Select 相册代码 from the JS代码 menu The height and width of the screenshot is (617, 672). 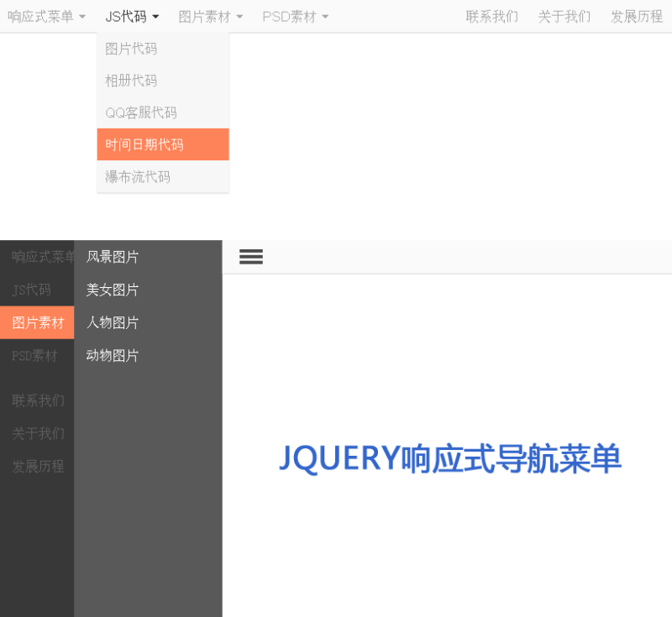coord(130,81)
